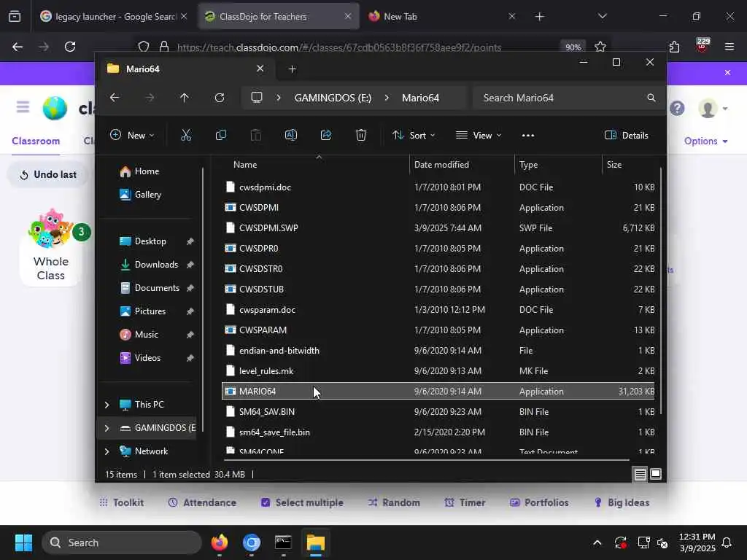Switch to the Firefox New Tab tab
This screenshot has width=747, height=560.
click(441, 16)
